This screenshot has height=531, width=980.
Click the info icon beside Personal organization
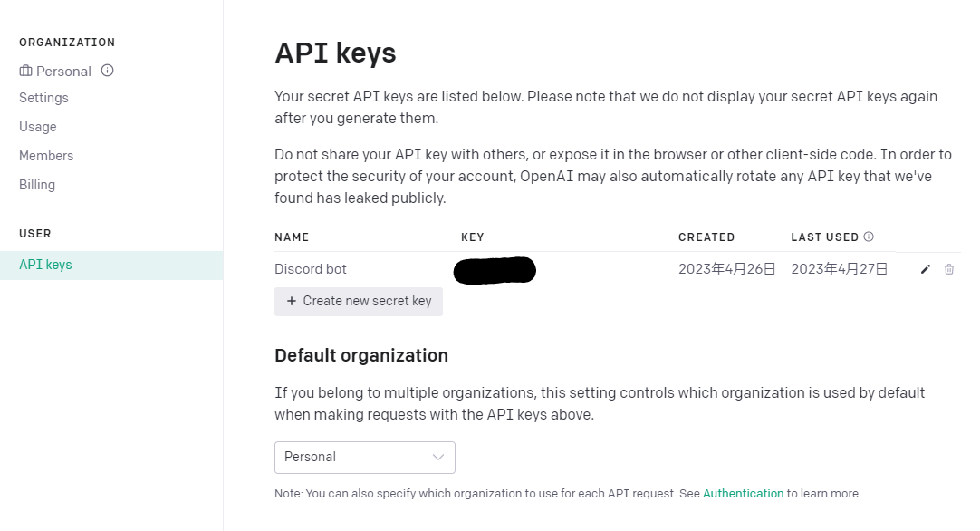[x=107, y=71]
